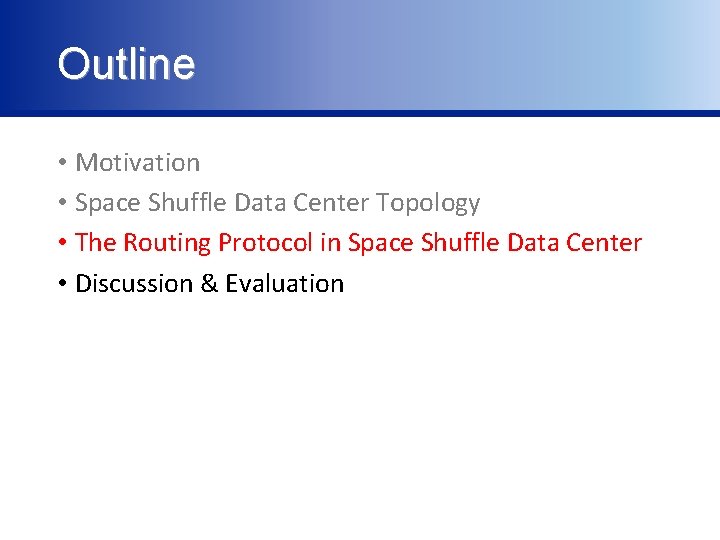Click the word "Discussion" in the black text
This screenshot has height=540, width=720.
click(134, 283)
